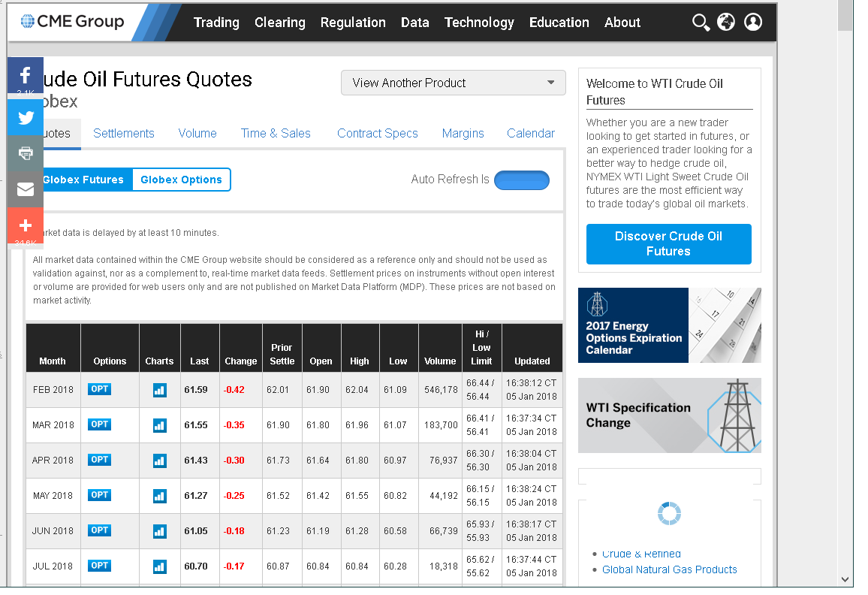
Task: Open chart icon for MAY 2018
Action: pyautogui.click(x=159, y=496)
